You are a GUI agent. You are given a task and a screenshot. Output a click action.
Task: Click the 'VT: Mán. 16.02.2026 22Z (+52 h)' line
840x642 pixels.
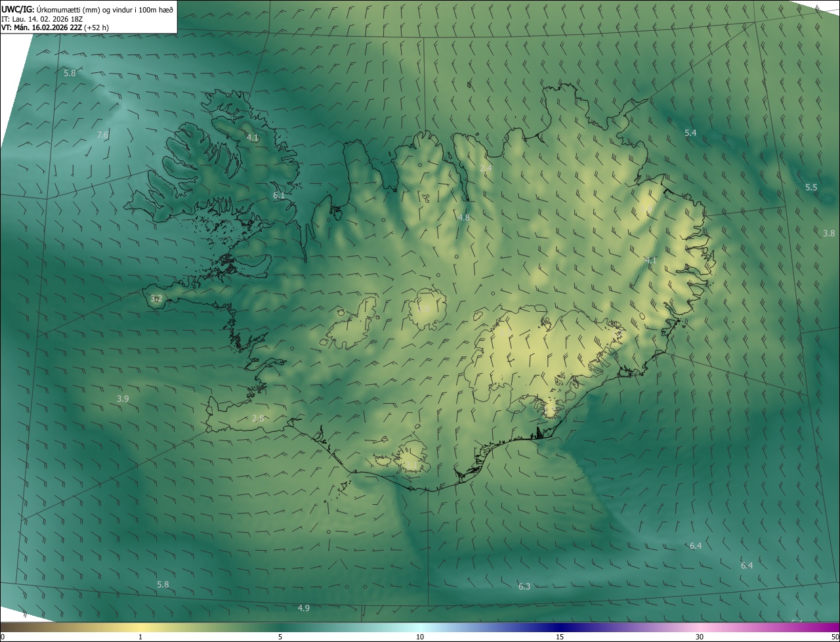(55, 28)
